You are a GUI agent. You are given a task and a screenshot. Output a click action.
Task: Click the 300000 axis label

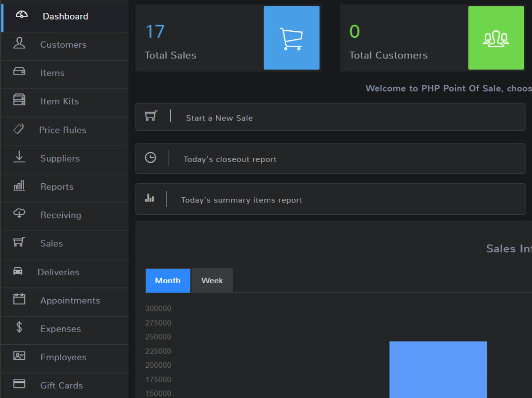coord(158,309)
